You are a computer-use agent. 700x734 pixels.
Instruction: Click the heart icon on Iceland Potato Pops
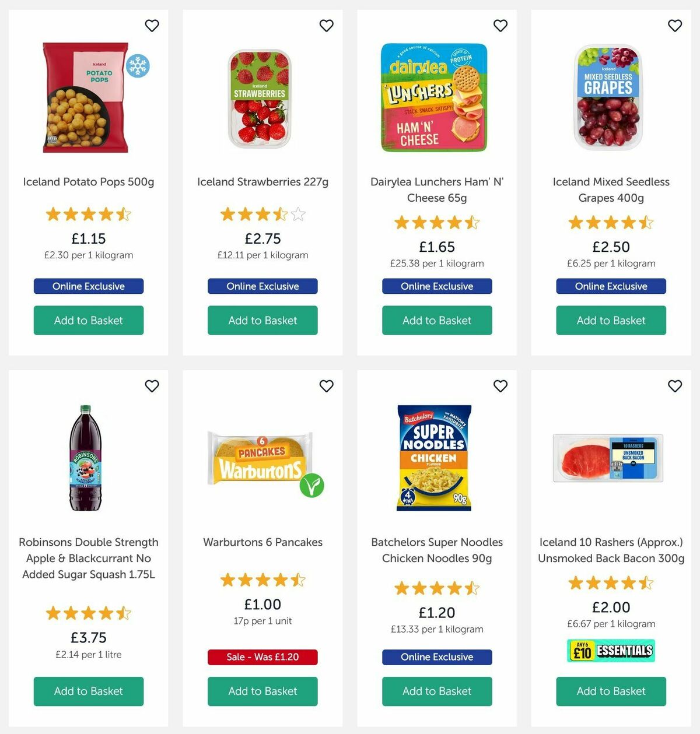pyautogui.click(x=152, y=26)
